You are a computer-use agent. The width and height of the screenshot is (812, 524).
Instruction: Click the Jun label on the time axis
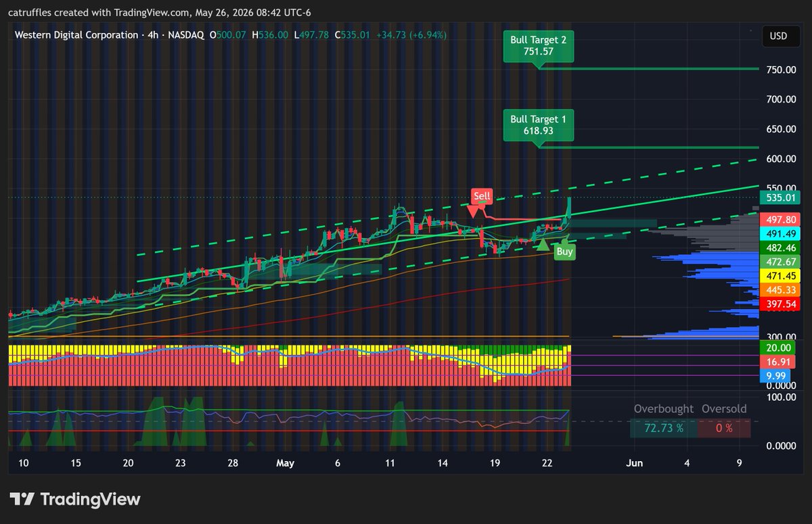click(634, 463)
